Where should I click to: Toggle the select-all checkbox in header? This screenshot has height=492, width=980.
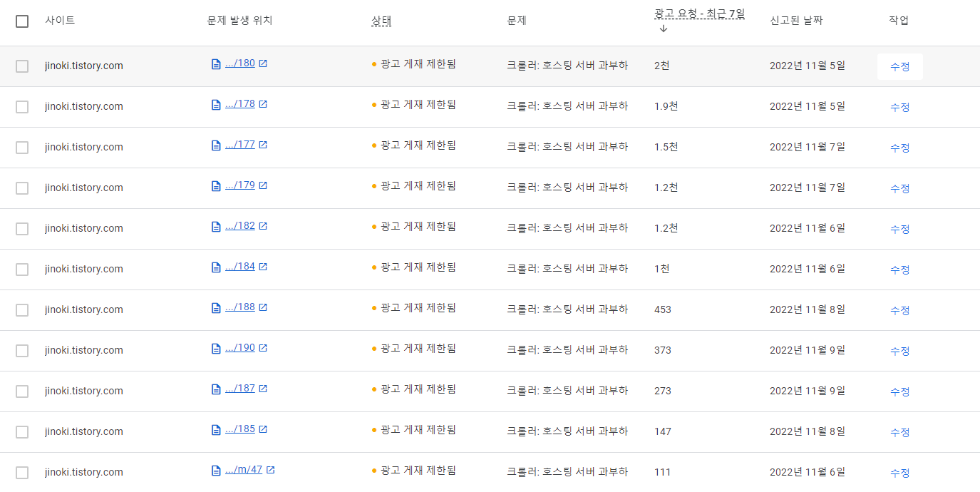click(22, 21)
